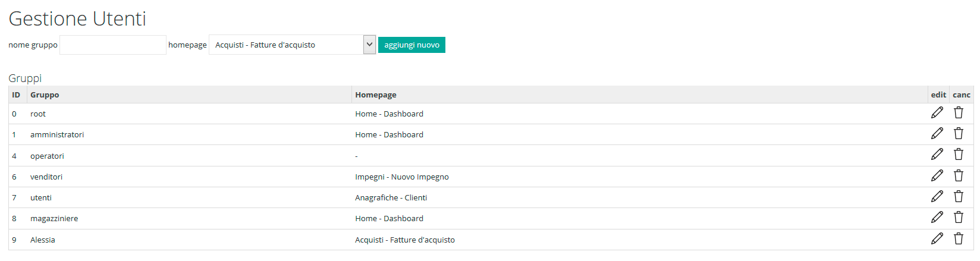Open the homepage dropdown selector
Viewport: 980px width, 261px height.
(x=293, y=45)
